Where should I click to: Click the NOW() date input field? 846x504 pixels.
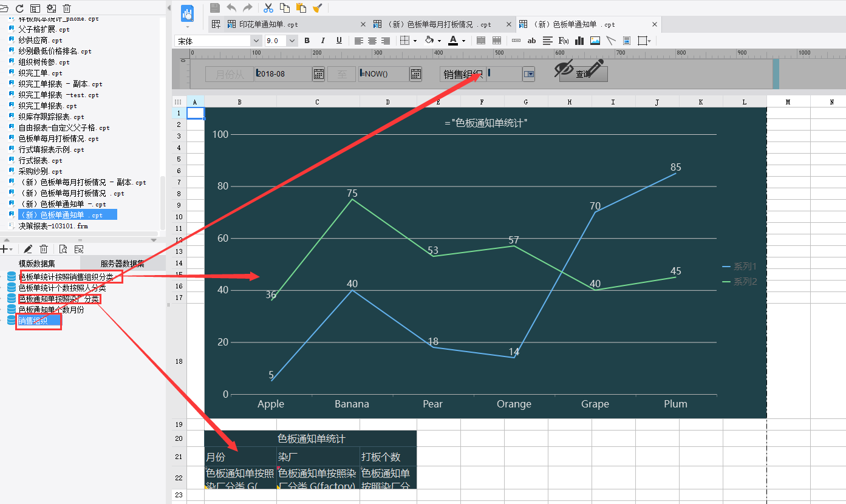point(384,74)
